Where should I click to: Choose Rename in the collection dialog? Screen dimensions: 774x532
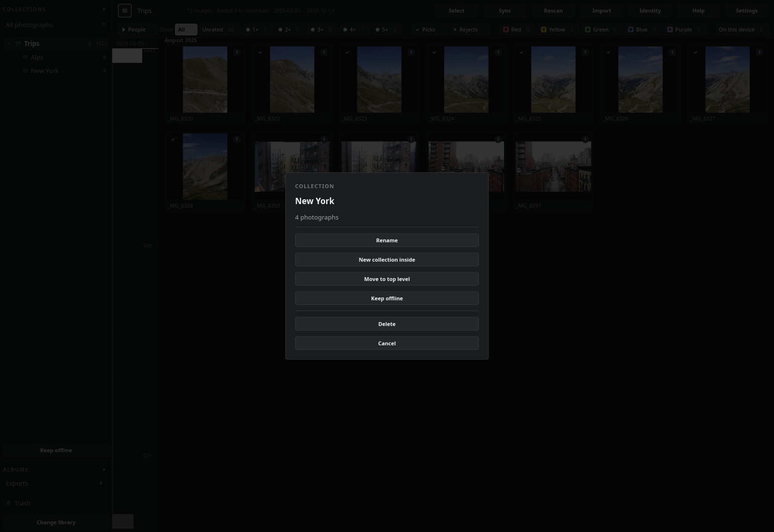387,240
